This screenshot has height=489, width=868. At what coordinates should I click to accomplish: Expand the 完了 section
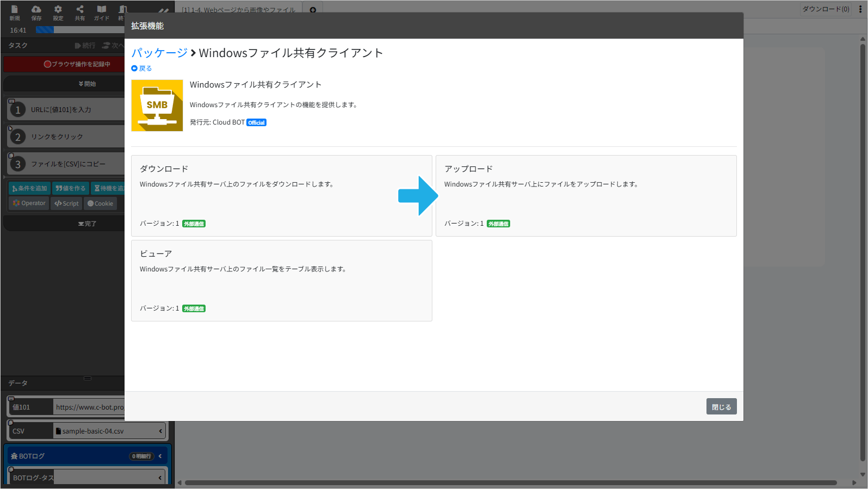64,224
